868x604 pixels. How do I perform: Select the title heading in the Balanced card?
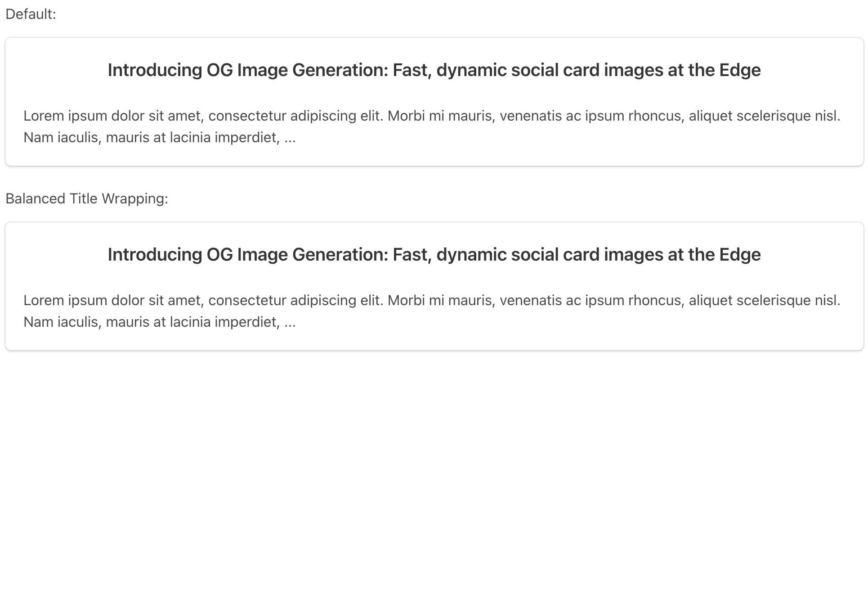tap(434, 255)
